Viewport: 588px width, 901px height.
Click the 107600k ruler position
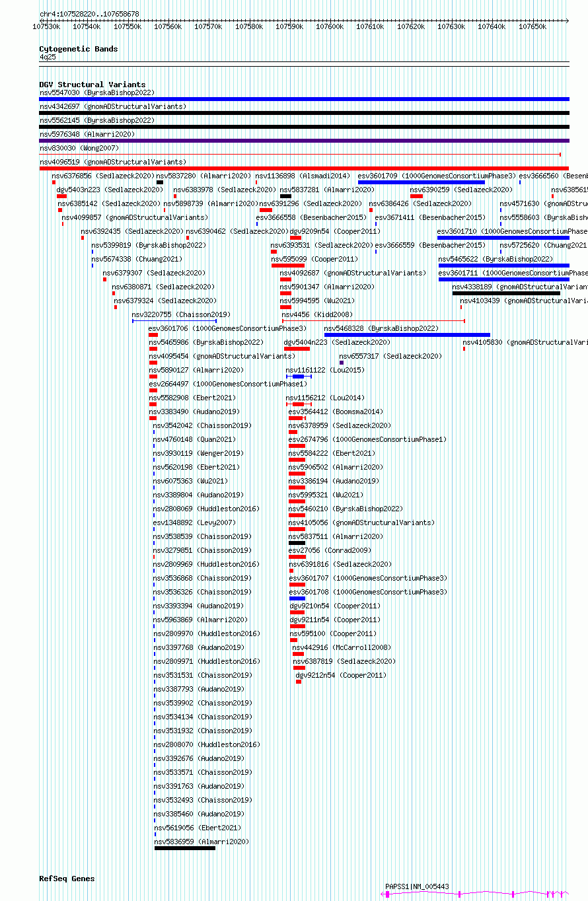[330, 26]
